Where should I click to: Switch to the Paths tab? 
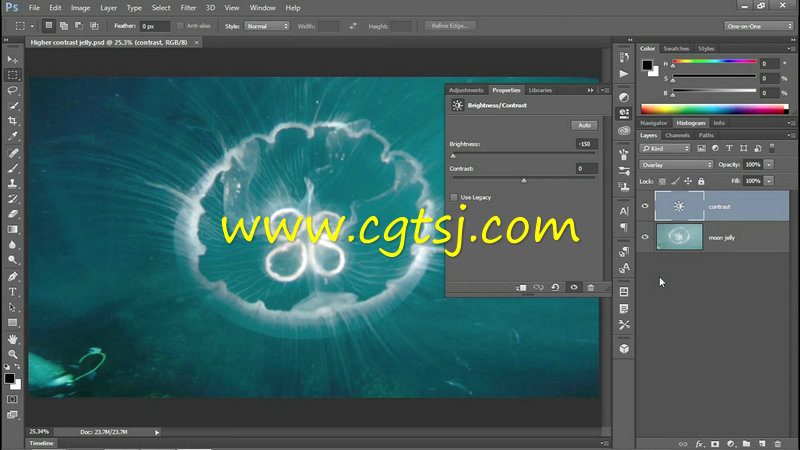[x=706, y=135]
